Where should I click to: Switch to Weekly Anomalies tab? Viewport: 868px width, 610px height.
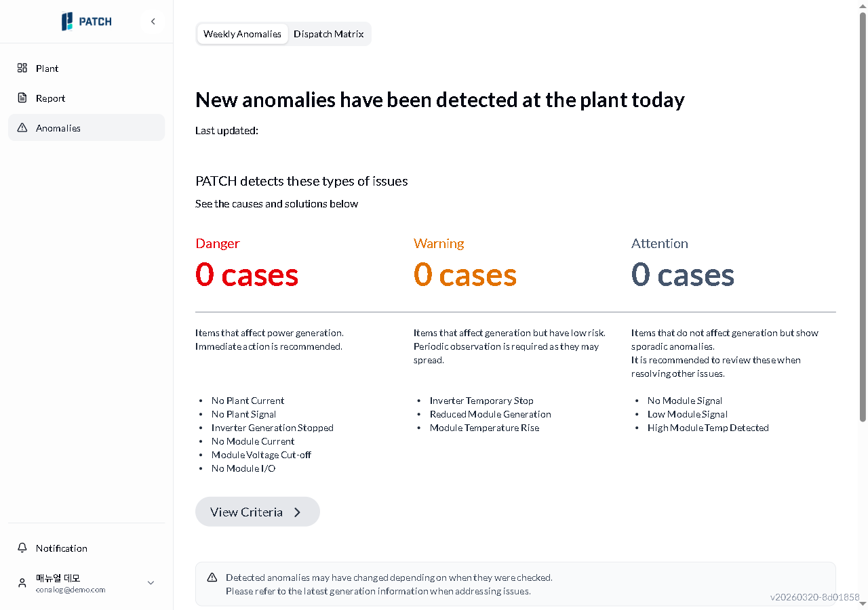(242, 34)
